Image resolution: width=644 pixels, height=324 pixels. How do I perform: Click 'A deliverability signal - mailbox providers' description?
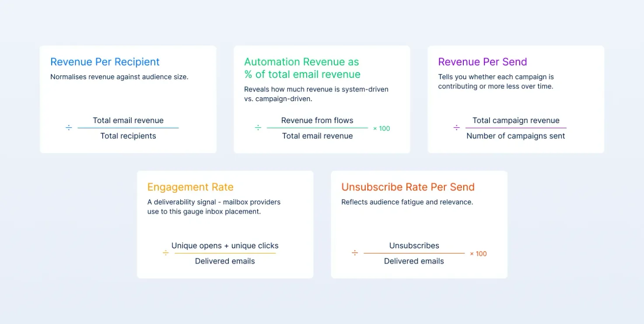[x=214, y=207]
